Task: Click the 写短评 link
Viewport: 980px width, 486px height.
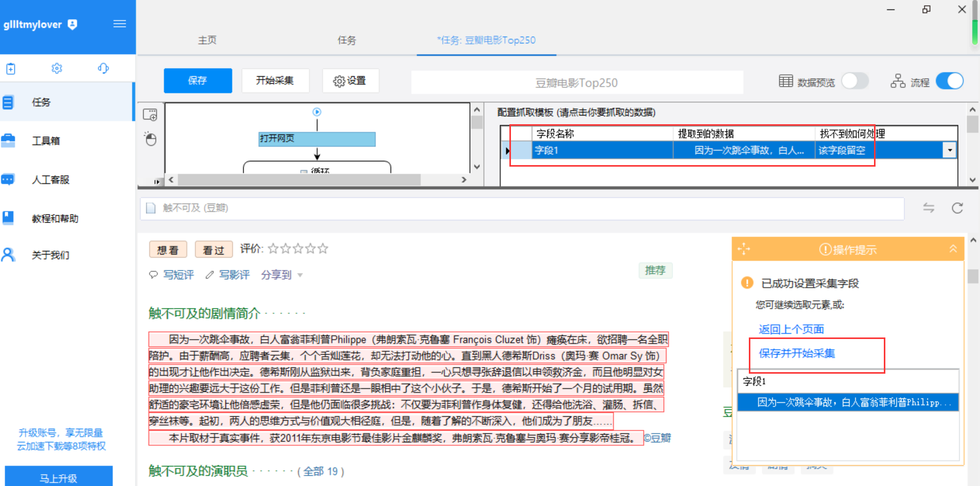Action: 178,275
